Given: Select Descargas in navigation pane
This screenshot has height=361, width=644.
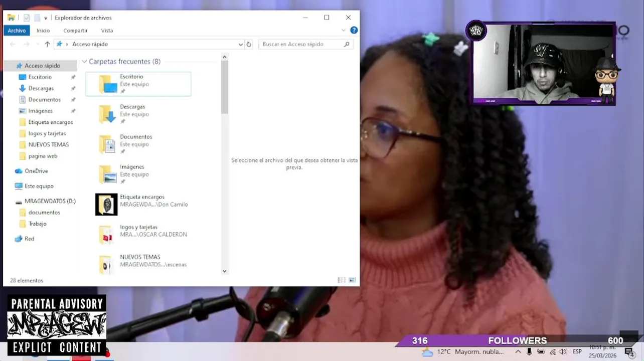Looking at the screenshot, I should click(x=41, y=88).
